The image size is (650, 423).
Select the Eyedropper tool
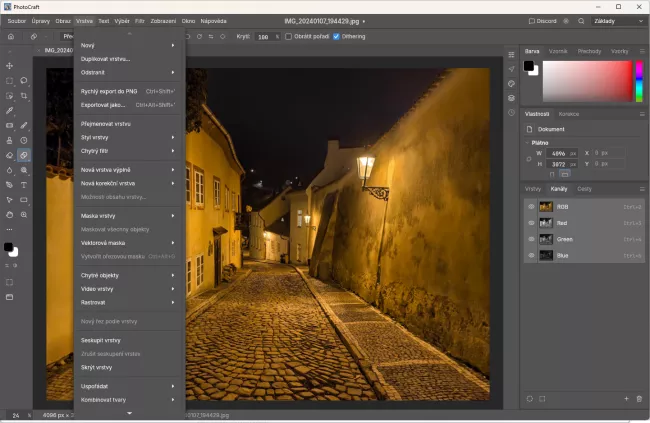pyautogui.click(x=9, y=111)
